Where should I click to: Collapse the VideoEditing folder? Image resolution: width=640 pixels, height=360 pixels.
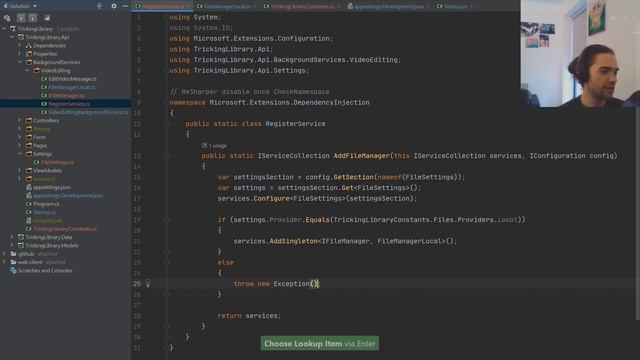pyautogui.click(x=27, y=71)
